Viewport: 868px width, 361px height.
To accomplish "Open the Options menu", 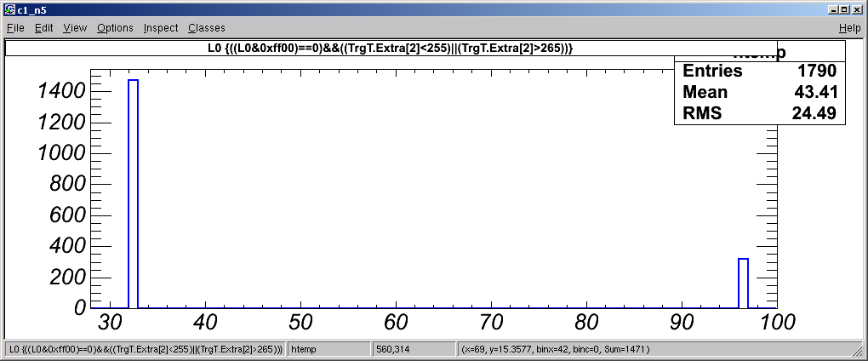I will 115,28.
